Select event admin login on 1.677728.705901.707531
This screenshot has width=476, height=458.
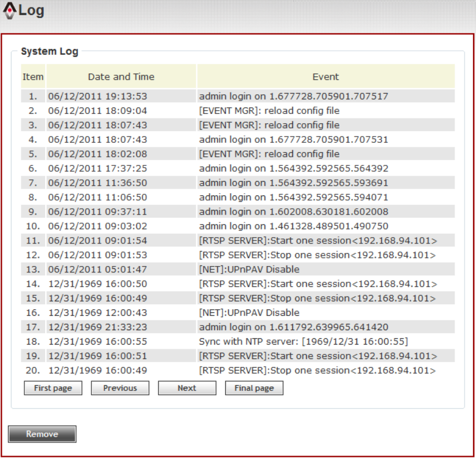[x=293, y=139]
